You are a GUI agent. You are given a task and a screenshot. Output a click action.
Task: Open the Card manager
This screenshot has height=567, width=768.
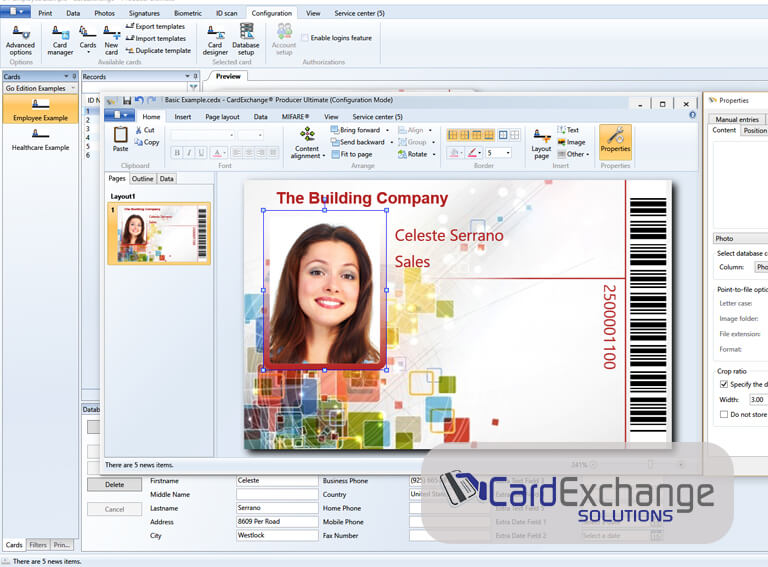tap(60, 40)
